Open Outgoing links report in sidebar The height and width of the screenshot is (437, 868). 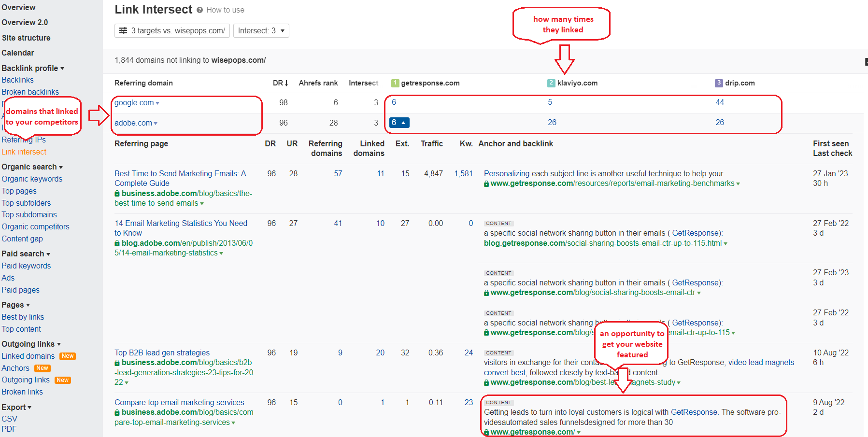(x=26, y=380)
